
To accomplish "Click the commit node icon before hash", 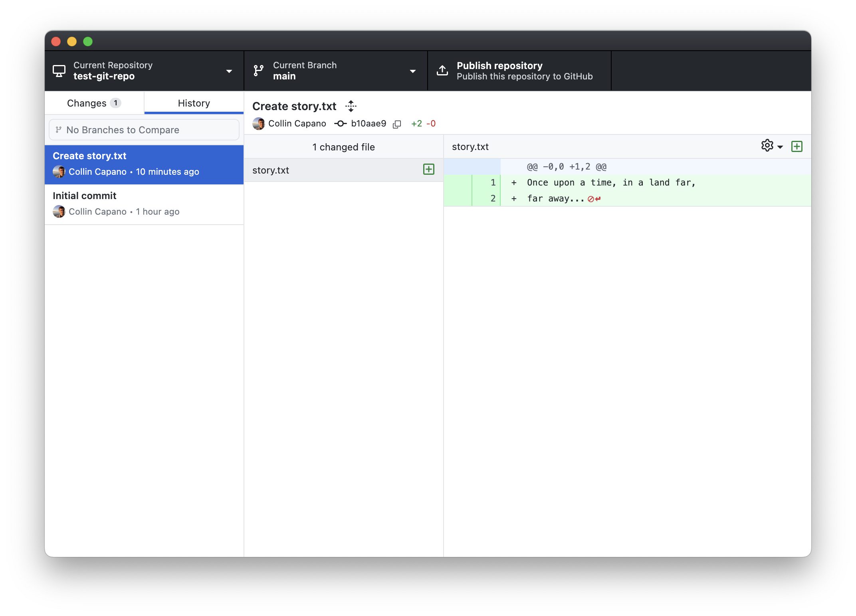I will [340, 124].
